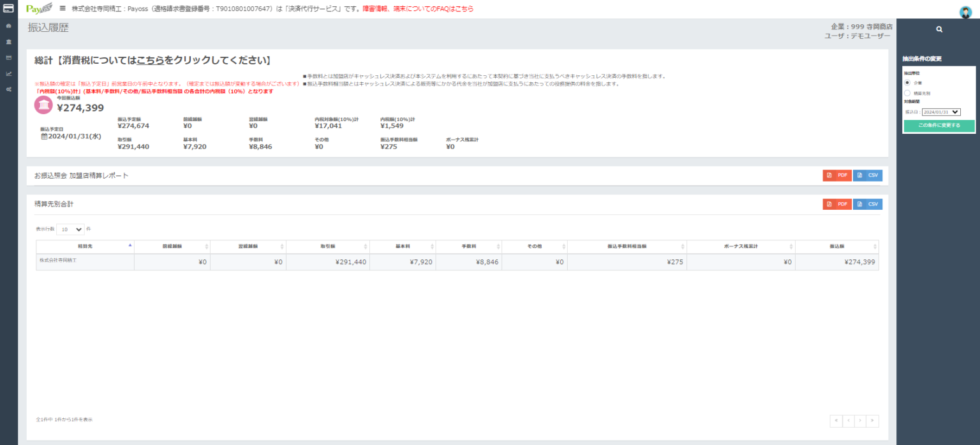Select the 精算先別 radio button
Image resolution: width=980 pixels, height=445 pixels.
[907, 93]
